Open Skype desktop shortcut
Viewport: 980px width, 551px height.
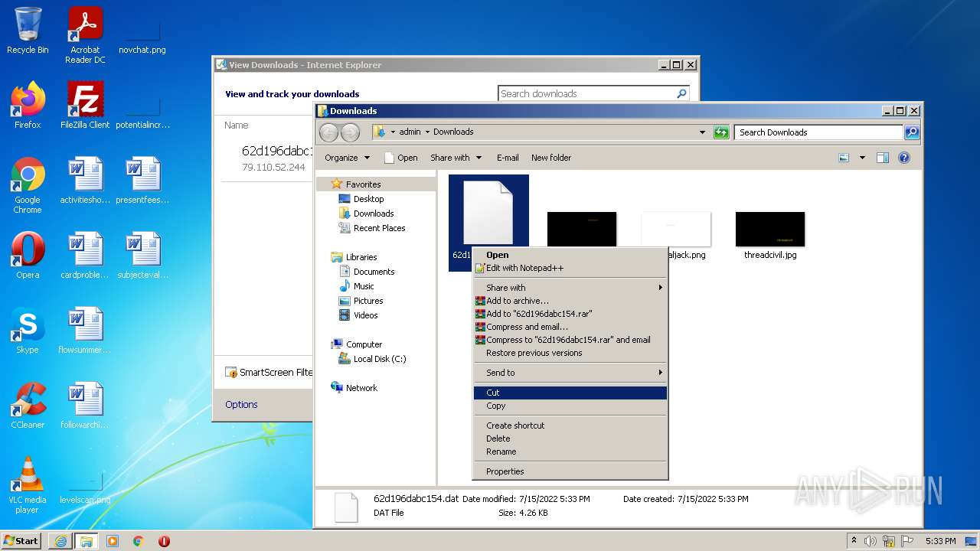coord(28,331)
